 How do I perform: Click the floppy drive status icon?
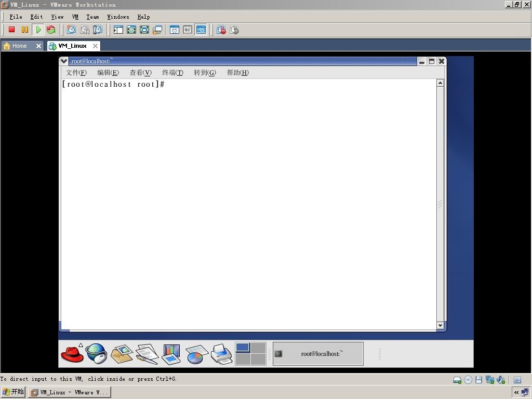click(x=478, y=380)
